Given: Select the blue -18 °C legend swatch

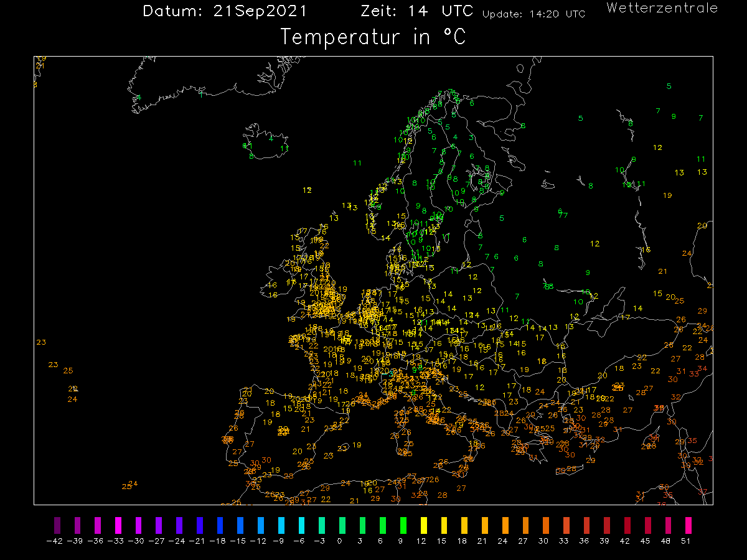Looking at the screenshot, I should point(220,524).
